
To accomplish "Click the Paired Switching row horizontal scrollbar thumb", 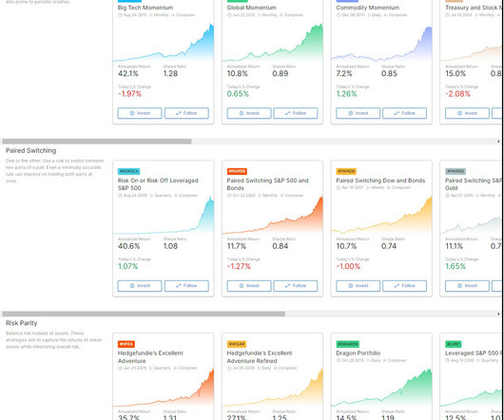I will (x=144, y=314).
